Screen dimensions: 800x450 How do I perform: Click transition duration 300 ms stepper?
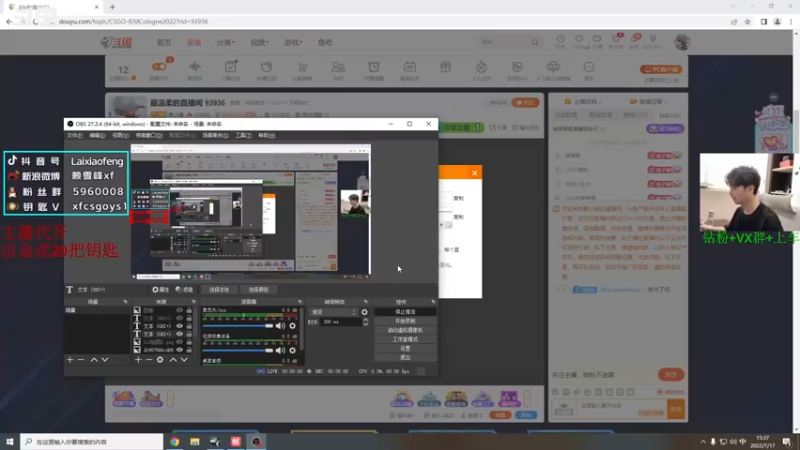(x=365, y=322)
